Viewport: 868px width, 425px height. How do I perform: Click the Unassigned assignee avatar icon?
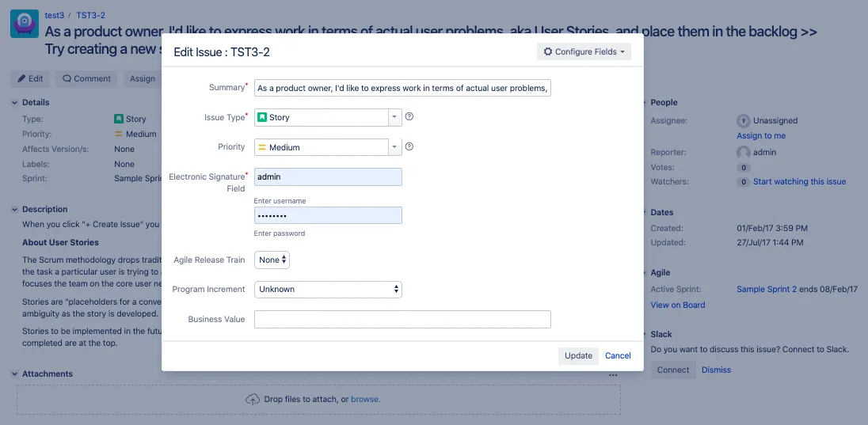click(x=744, y=120)
